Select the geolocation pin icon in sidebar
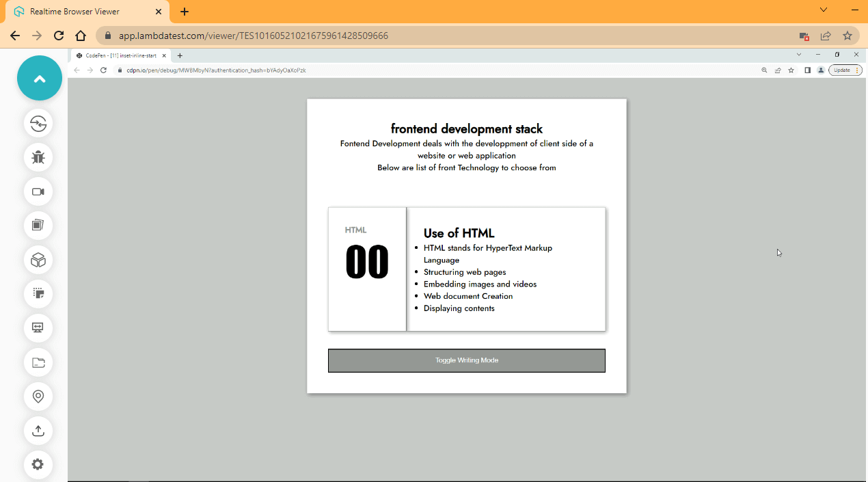Viewport: 868px width, 482px height. tap(38, 397)
